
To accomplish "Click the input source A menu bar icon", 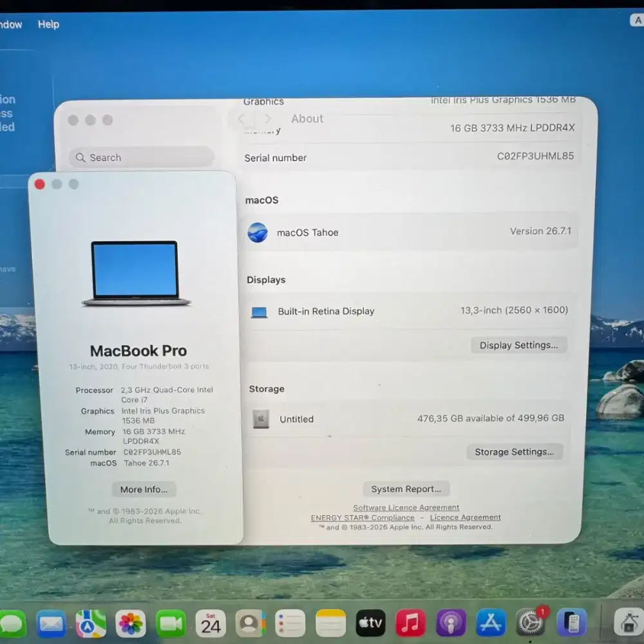I will coord(637,20).
